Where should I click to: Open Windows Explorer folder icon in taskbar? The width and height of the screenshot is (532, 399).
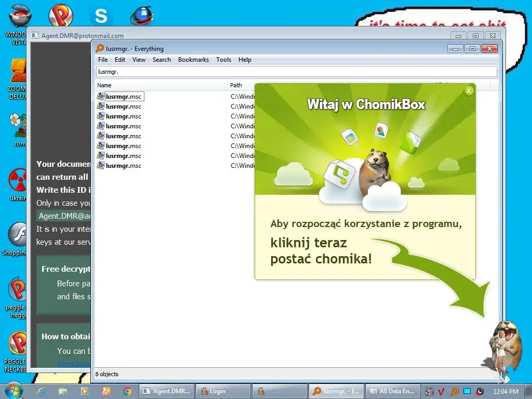(x=63, y=391)
